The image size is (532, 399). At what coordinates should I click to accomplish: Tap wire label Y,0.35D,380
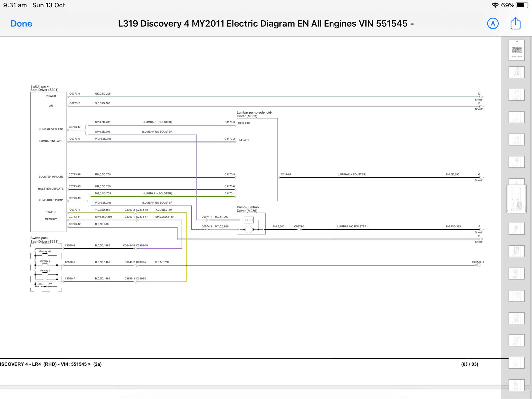[x=102, y=210]
